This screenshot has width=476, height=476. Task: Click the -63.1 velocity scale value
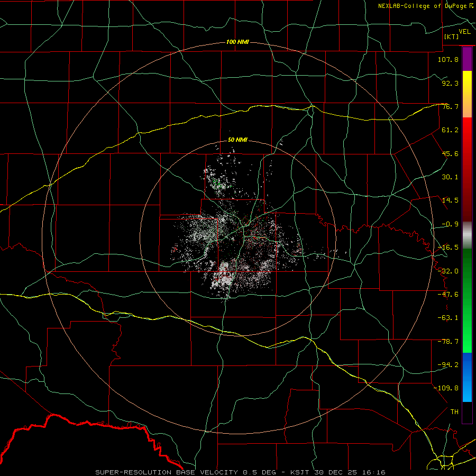click(x=448, y=318)
